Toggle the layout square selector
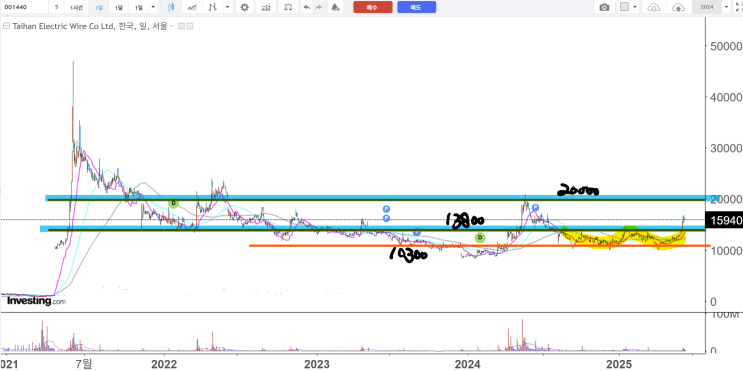The height and width of the screenshot is (371, 743). (625, 7)
